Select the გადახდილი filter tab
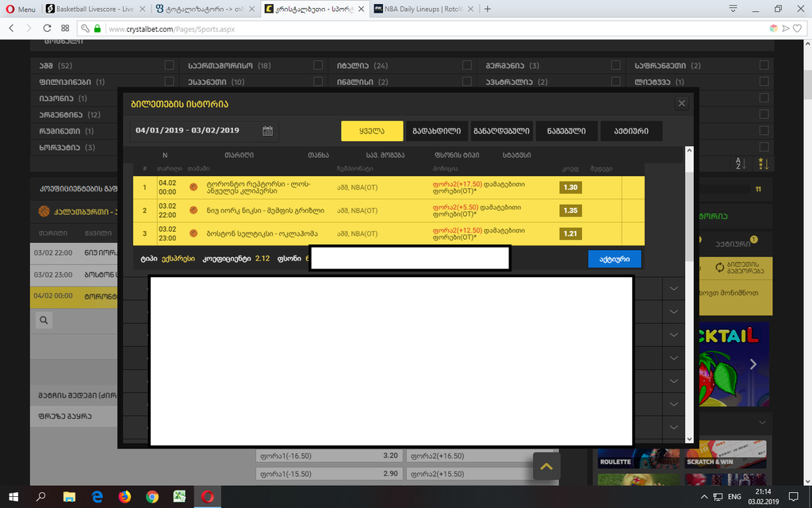 click(x=437, y=131)
